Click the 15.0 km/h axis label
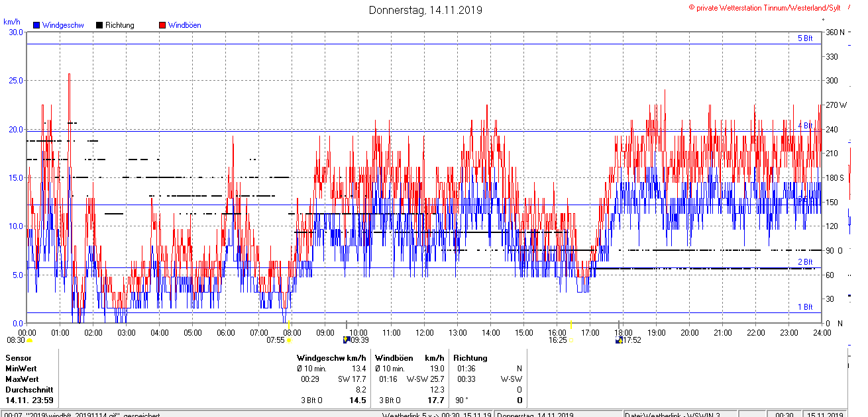Viewport: 868px width, 417px height. click(15, 177)
